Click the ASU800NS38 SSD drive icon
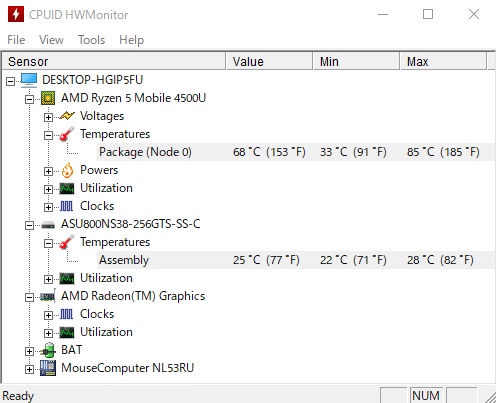Image resolution: width=496 pixels, height=403 pixels. tap(48, 225)
